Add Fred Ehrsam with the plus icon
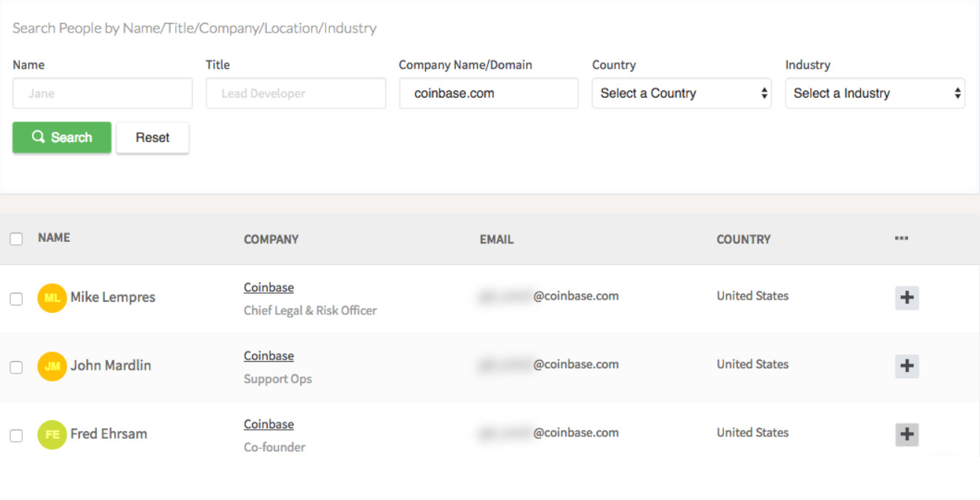This screenshot has height=500, width=980. pos(907,434)
